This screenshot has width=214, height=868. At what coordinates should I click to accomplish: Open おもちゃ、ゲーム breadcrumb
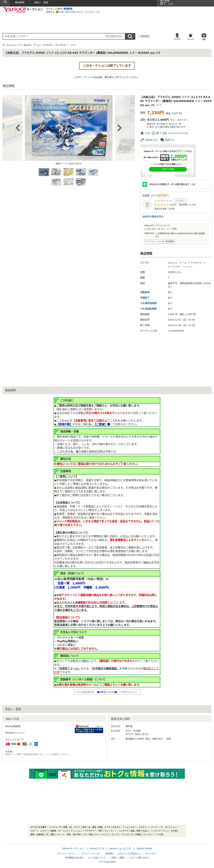(31, 45)
